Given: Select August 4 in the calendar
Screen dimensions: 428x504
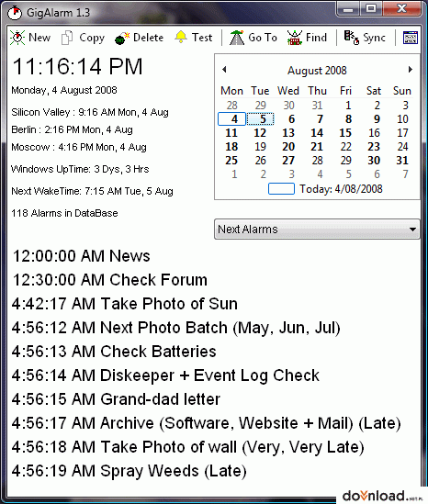Looking at the screenshot, I should 232,119.
